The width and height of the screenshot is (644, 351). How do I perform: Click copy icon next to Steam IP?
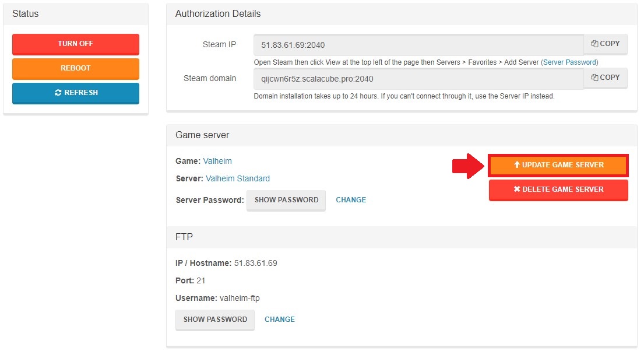594,44
